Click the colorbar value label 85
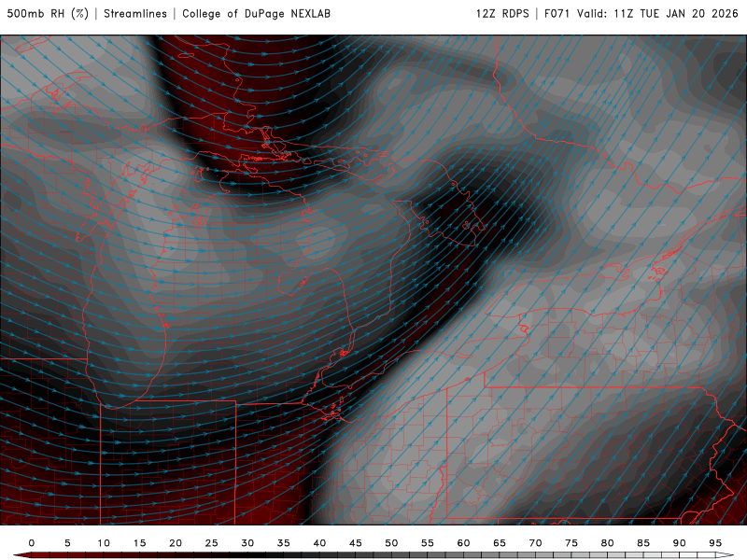Viewport: 747px width, 560px height. pyautogui.click(x=643, y=543)
